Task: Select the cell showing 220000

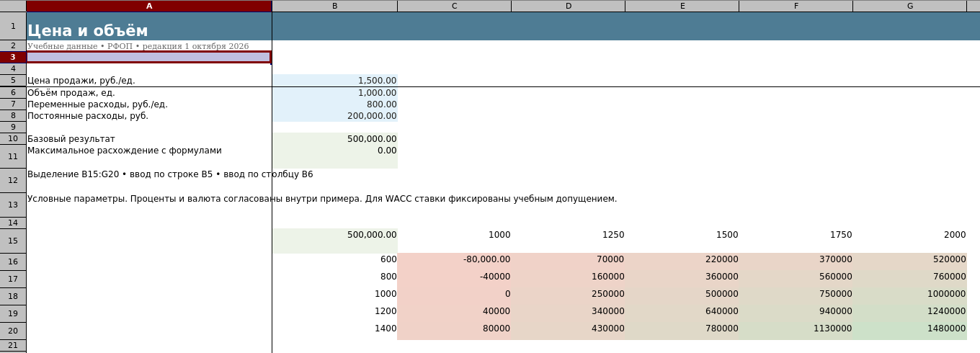Action: (682, 262)
